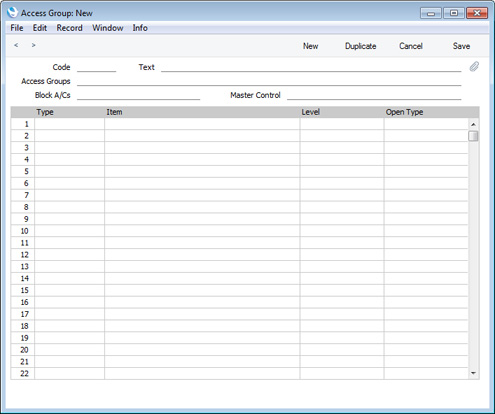Click the Save button

tap(461, 46)
